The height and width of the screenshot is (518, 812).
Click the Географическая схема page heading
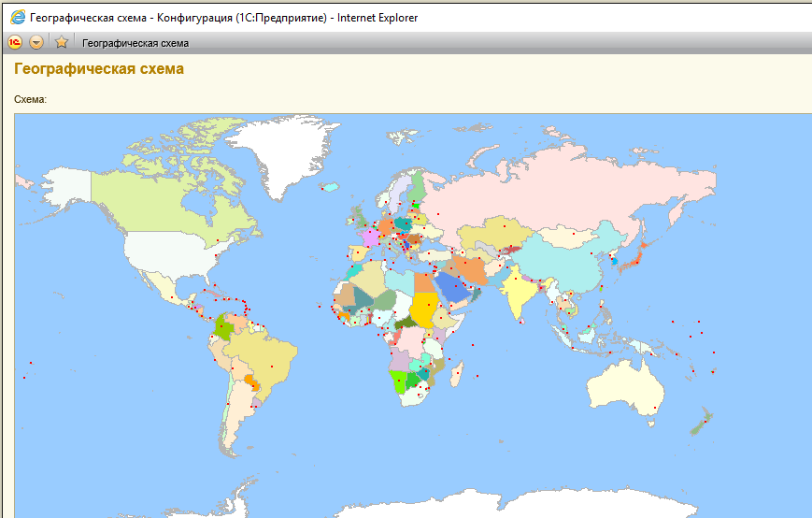click(x=99, y=69)
